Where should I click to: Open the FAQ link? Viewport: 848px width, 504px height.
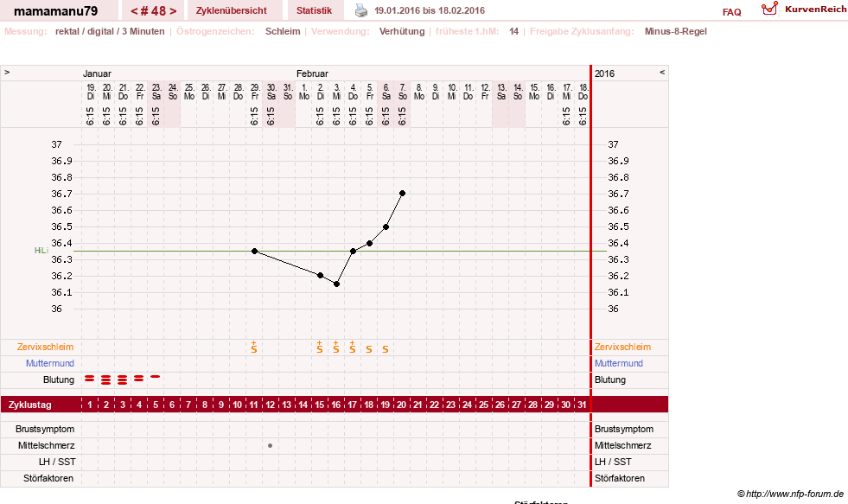[731, 12]
